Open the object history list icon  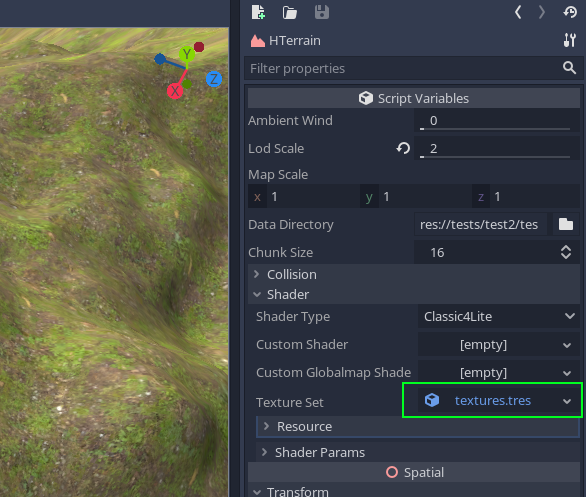570,12
